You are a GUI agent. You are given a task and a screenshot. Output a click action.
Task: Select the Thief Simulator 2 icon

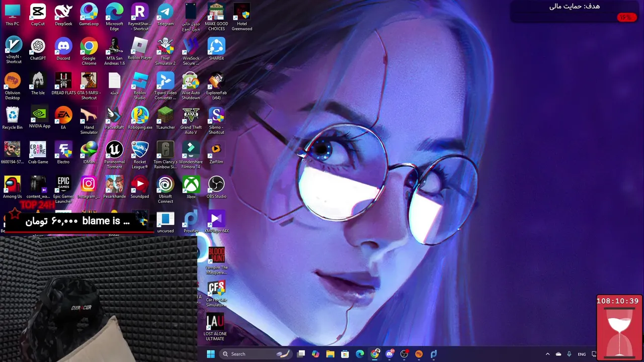pos(166,51)
